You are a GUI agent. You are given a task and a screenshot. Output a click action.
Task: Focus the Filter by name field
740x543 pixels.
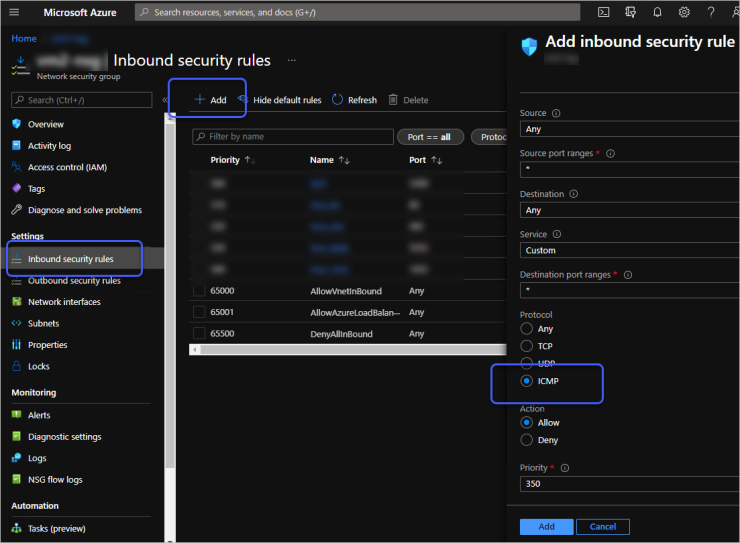(293, 137)
